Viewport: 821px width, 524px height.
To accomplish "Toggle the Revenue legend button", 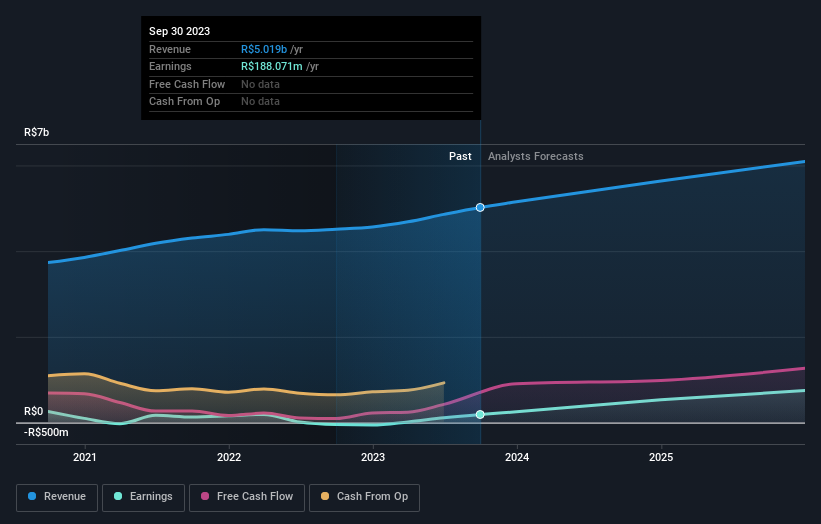I will (x=57, y=497).
